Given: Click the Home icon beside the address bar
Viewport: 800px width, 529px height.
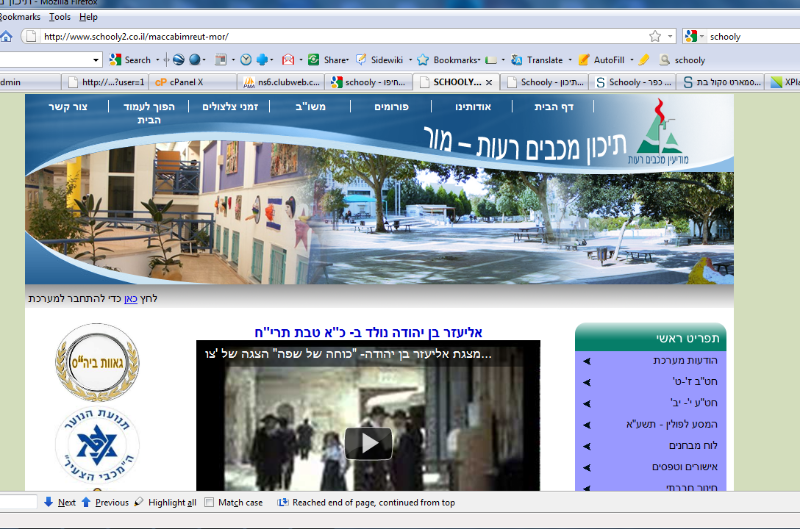Looking at the screenshot, I should coord(6,37).
